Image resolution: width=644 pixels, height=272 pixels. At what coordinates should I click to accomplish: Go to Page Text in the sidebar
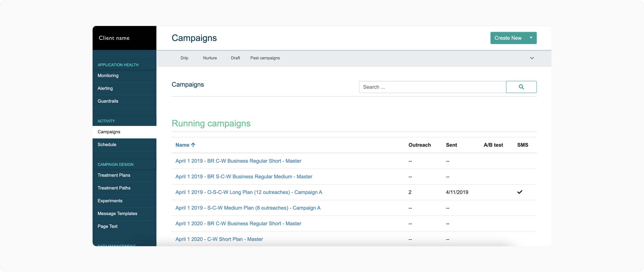point(124,226)
